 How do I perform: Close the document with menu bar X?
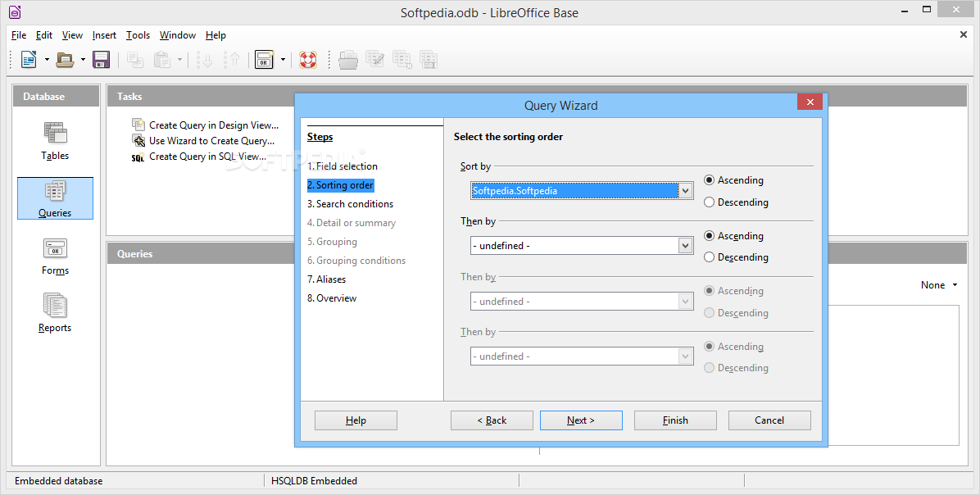tap(963, 34)
